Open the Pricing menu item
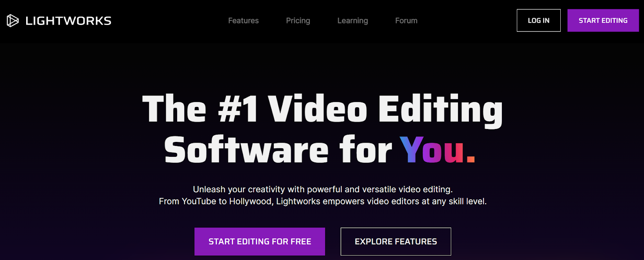The height and width of the screenshot is (260, 644). coord(298,21)
